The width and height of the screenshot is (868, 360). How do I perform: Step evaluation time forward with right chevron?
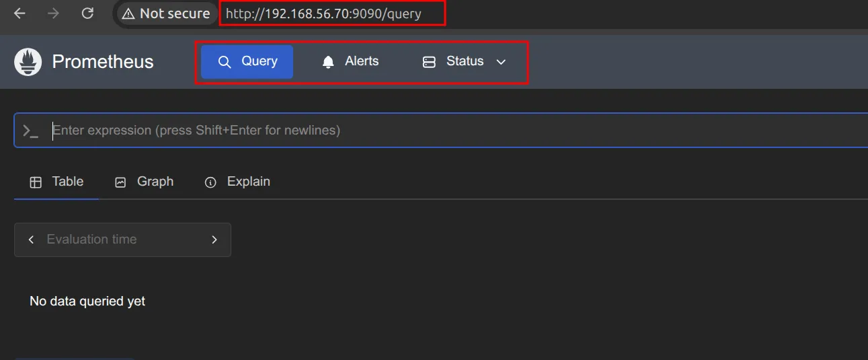214,240
